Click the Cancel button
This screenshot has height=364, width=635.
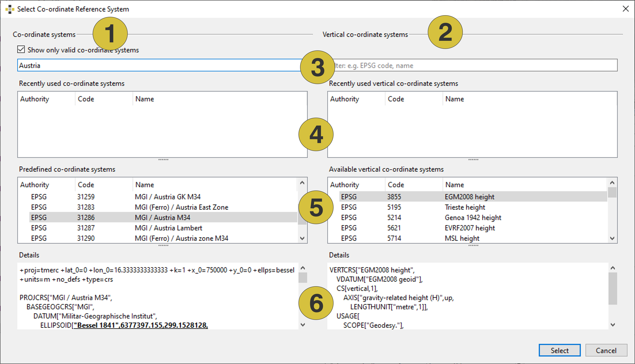[x=606, y=350]
